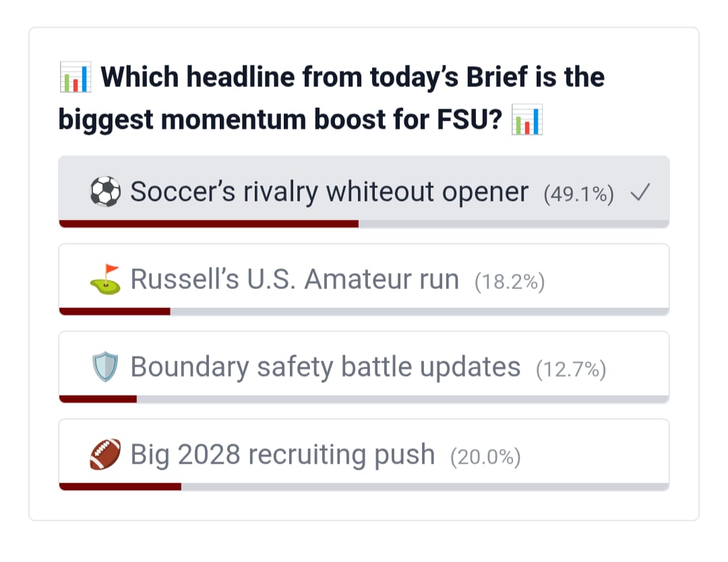Select 'Russell's U.S. Amateur run' poll option
The width and height of the screenshot is (728, 562).
click(x=364, y=280)
